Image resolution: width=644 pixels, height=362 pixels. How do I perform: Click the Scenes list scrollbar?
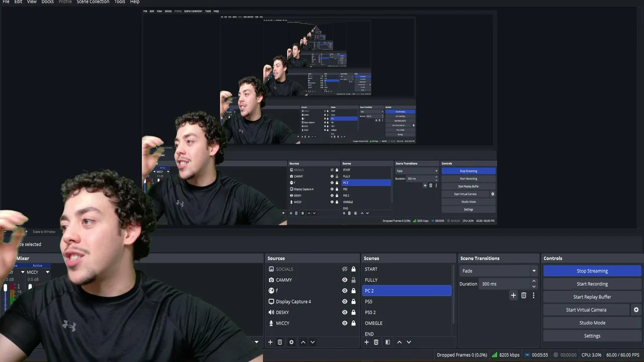(454, 294)
